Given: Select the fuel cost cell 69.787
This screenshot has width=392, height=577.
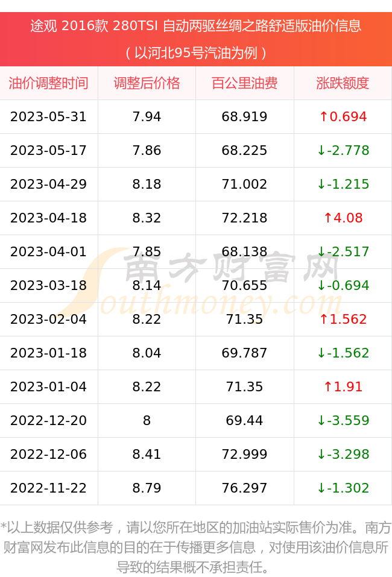Looking at the screenshot, I should 244,353.
